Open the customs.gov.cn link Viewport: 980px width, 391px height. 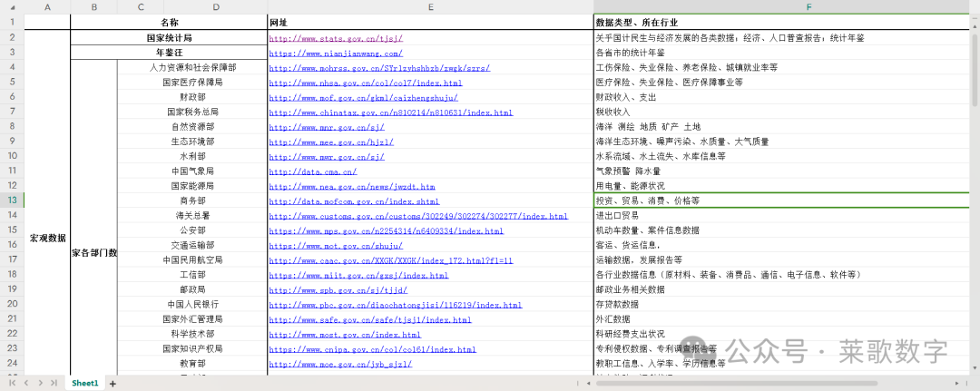pyautogui.click(x=418, y=216)
